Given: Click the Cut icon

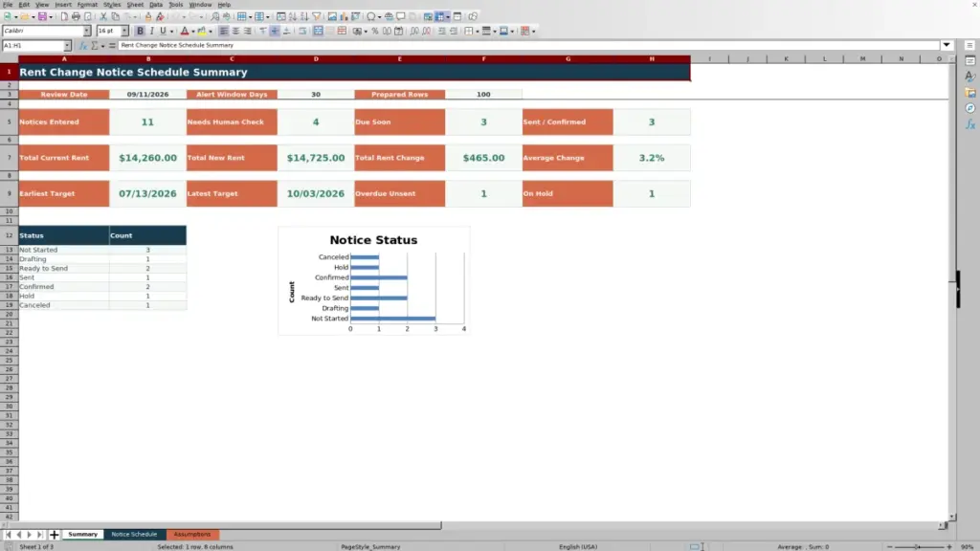Looking at the screenshot, I should click(x=103, y=16).
